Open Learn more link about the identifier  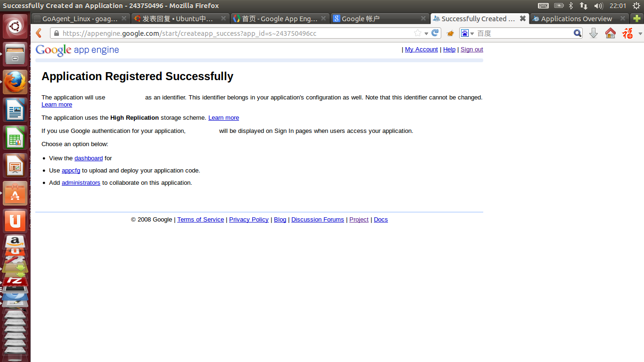(x=57, y=105)
